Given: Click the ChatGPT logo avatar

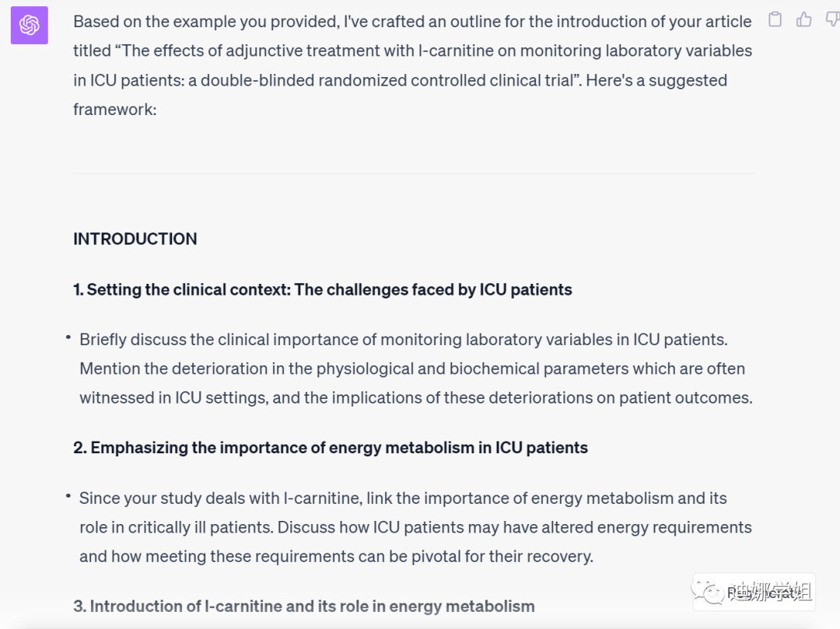Looking at the screenshot, I should [30, 26].
